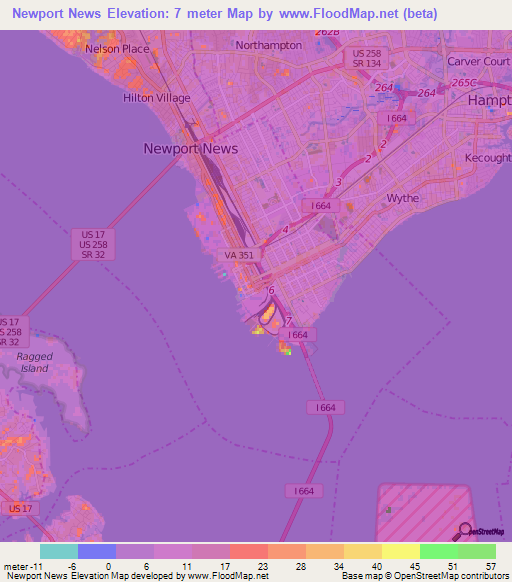Click the teal -11 meter legend swatch

pos(59,551)
